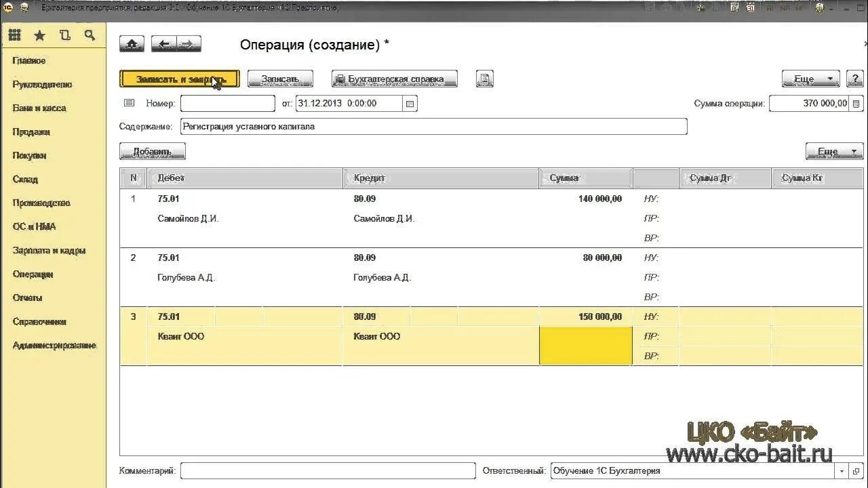
Task: Open the sections menu grid icon
Action: tap(14, 35)
